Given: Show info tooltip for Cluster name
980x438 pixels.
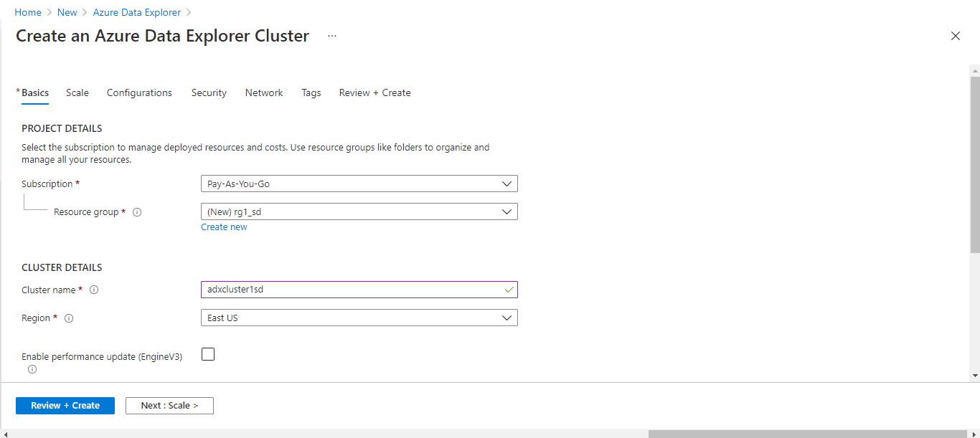Looking at the screenshot, I should tap(94, 290).
